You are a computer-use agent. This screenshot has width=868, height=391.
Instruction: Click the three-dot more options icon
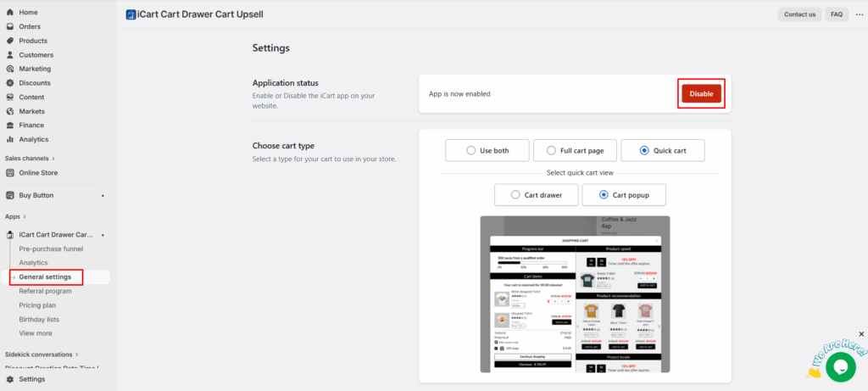pos(859,14)
